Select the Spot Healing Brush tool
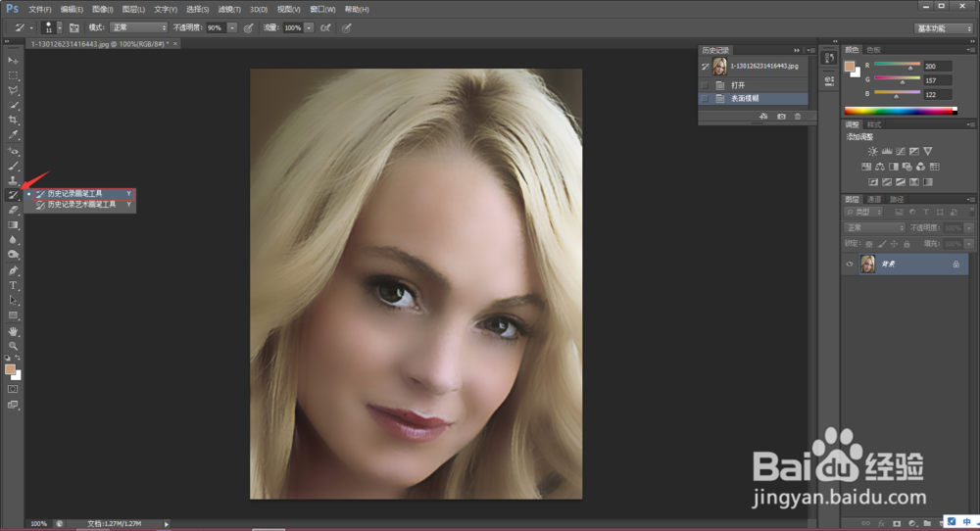980x531 pixels. pos(13,151)
